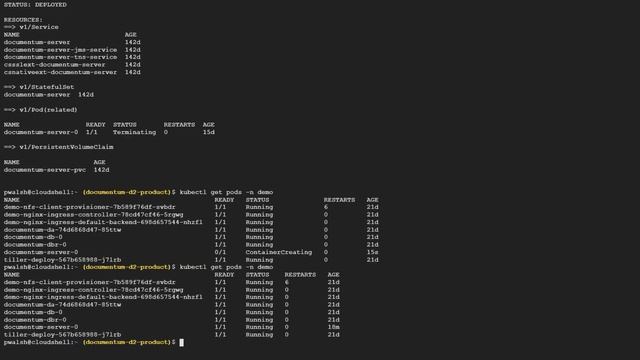Viewport: 640px width, 360px height.
Task: Click 'documentum-server-0' in the 18m age row
Action: (41, 327)
